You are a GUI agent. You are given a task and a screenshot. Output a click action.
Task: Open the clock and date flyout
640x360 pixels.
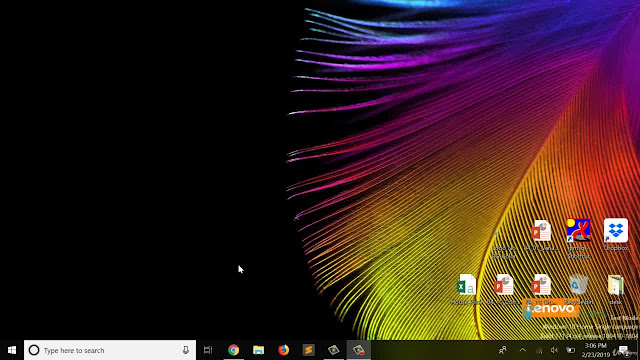tap(596, 350)
